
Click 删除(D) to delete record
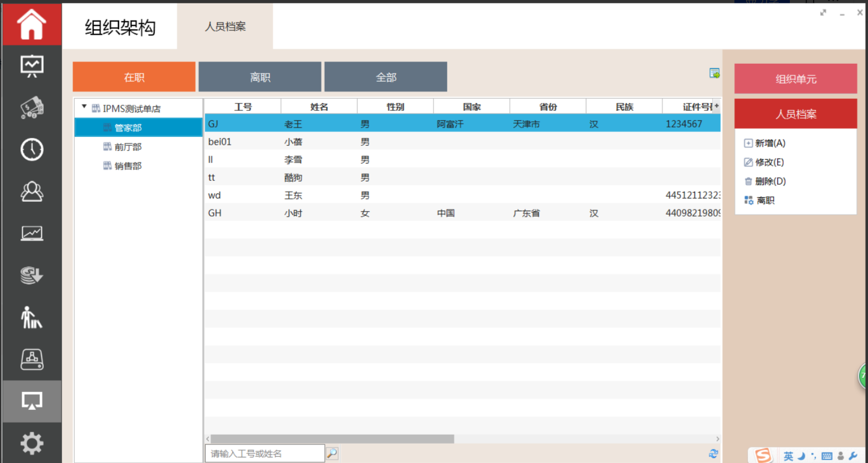pyautogui.click(x=770, y=181)
